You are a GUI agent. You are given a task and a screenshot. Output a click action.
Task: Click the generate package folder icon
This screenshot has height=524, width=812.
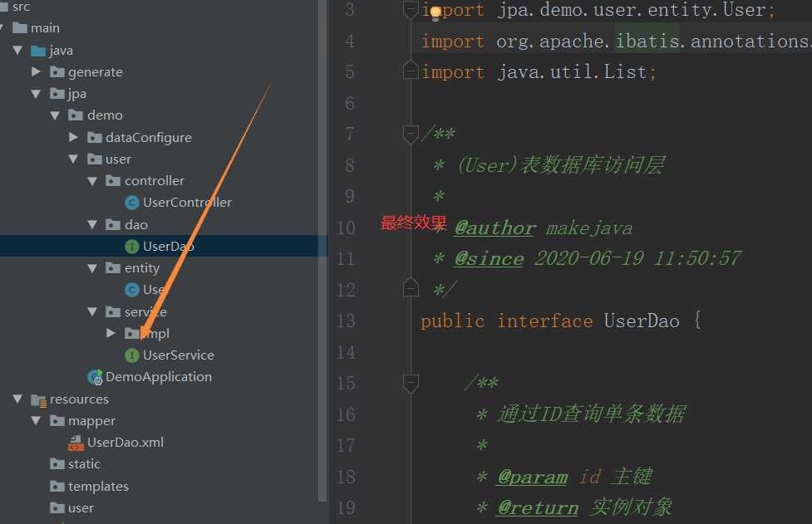[57, 72]
